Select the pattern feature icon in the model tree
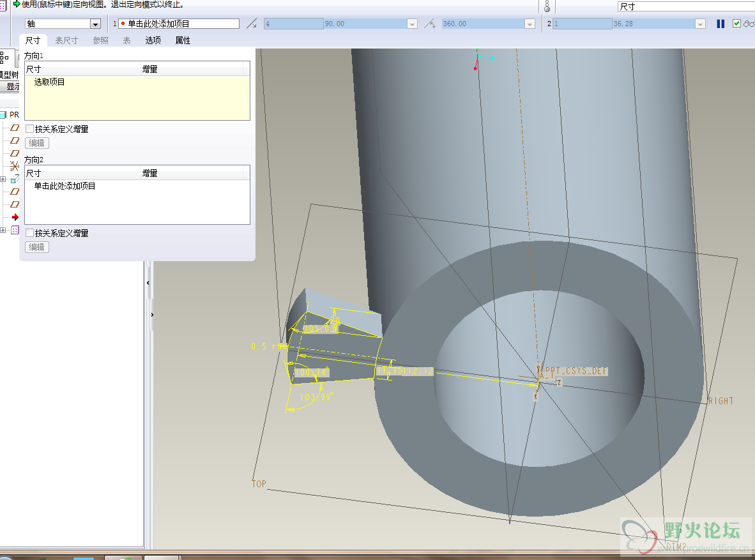The height and width of the screenshot is (560, 755). pos(15,230)
